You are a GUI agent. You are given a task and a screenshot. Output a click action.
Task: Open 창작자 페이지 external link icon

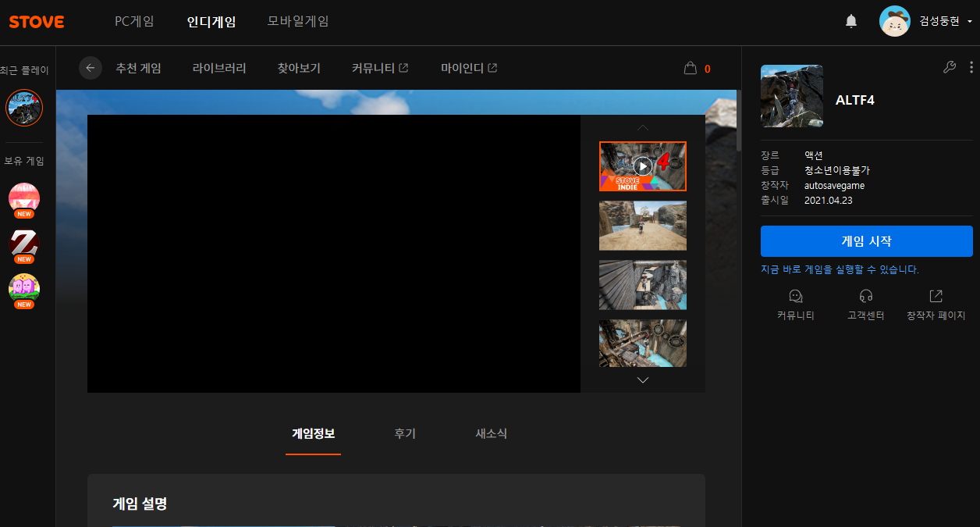click(936, 297)
